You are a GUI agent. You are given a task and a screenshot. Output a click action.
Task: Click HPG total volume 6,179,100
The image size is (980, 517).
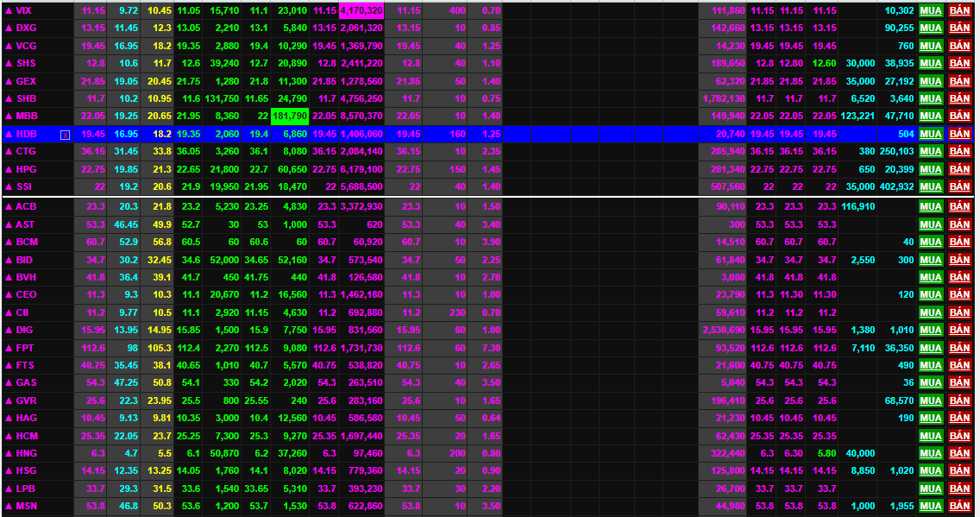click(x=361, y=169)
